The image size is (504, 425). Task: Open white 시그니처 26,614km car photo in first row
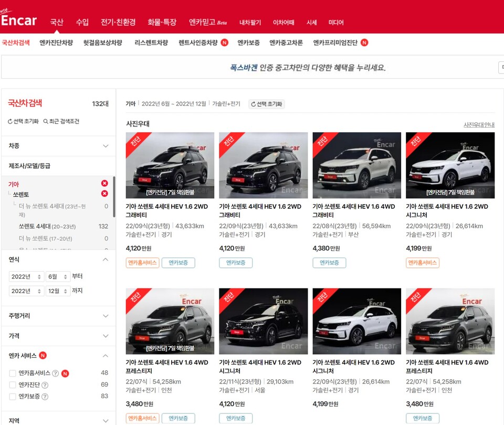(450, 165)
